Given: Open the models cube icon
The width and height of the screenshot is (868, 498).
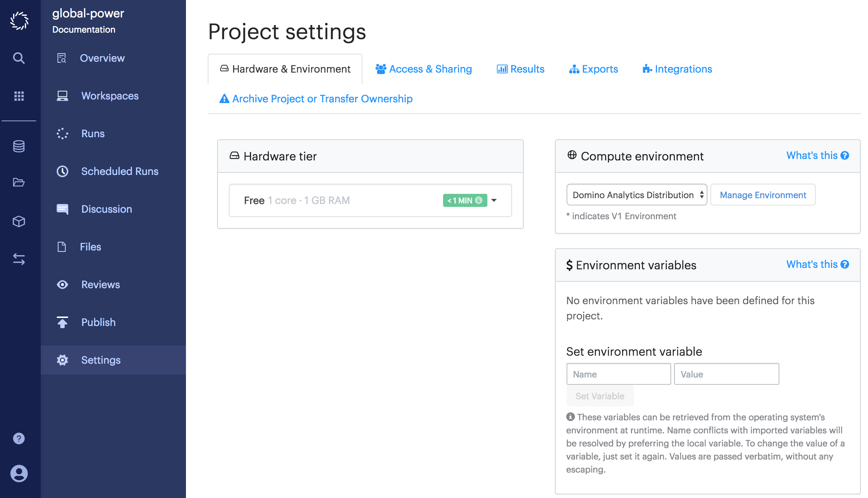Looking at the screenshot, I should [19, 221].
